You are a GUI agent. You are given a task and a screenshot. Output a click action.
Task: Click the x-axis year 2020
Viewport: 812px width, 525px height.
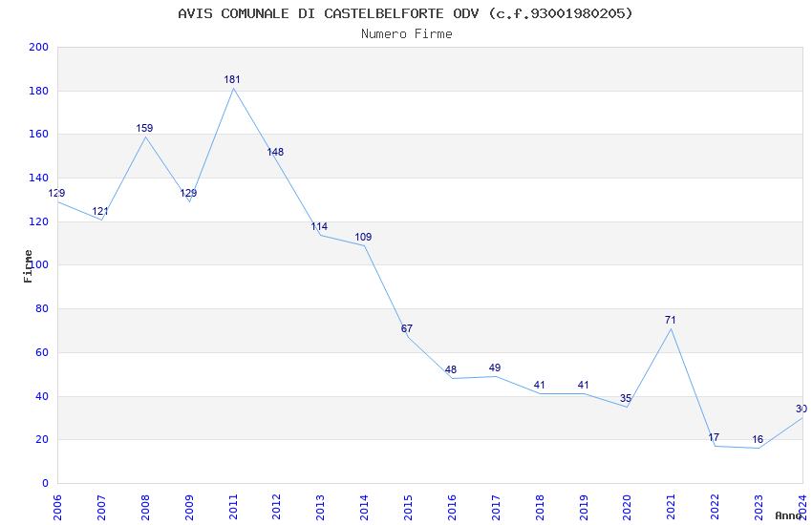(627, 508)
